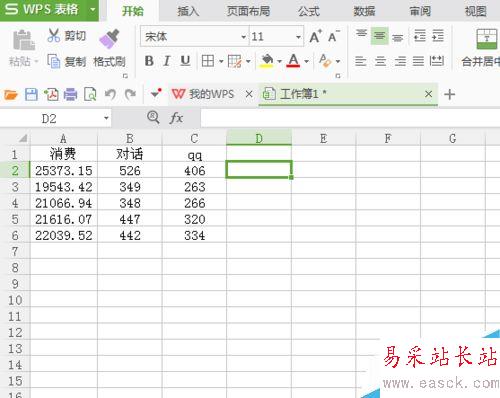The height and width of the screenshot is (398, 500).
Task: Open the 开始 ribbon tab
Action: click(133, 11)
